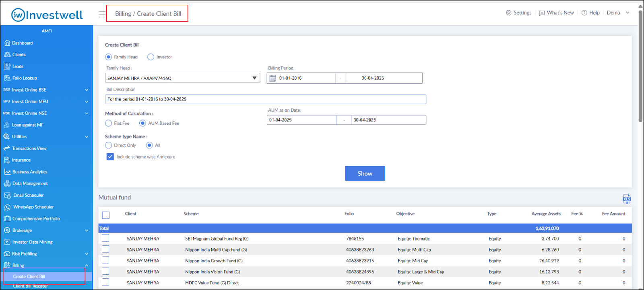Check the Nippon India Multi Cap Fund row

(x=105, y=249)
